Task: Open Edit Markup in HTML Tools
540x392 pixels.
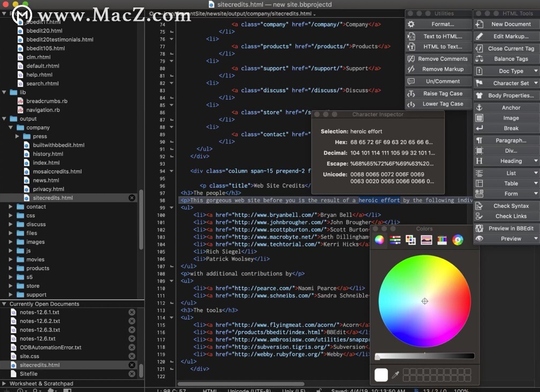Action: (x=507, y=36)
